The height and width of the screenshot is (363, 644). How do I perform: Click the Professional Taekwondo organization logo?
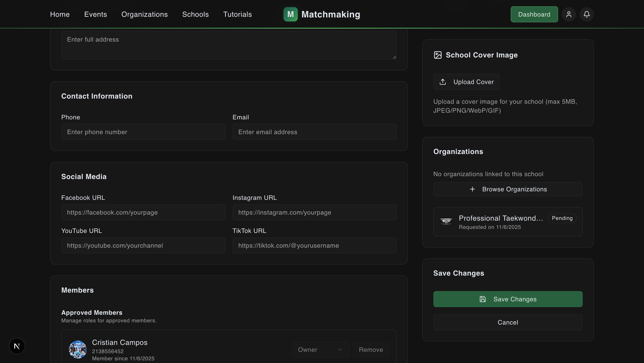coord(446,222)
